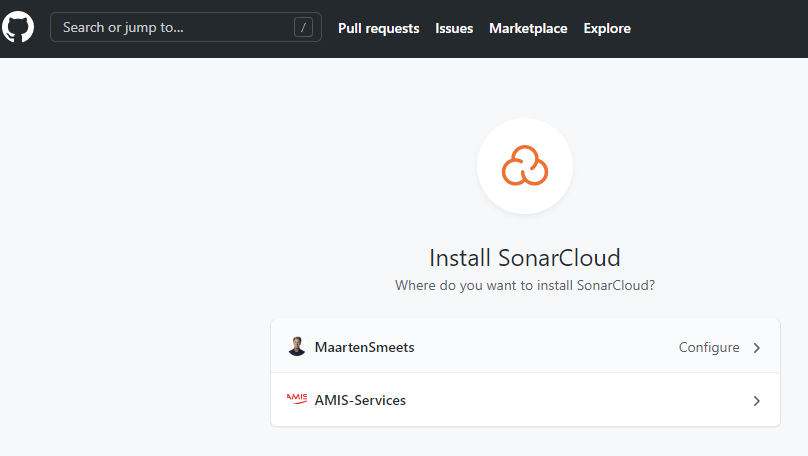The width and height of the screenshot is (808, 456).
Task: Click the GitHub octocat logo
Action: click(x=18, y=28)
